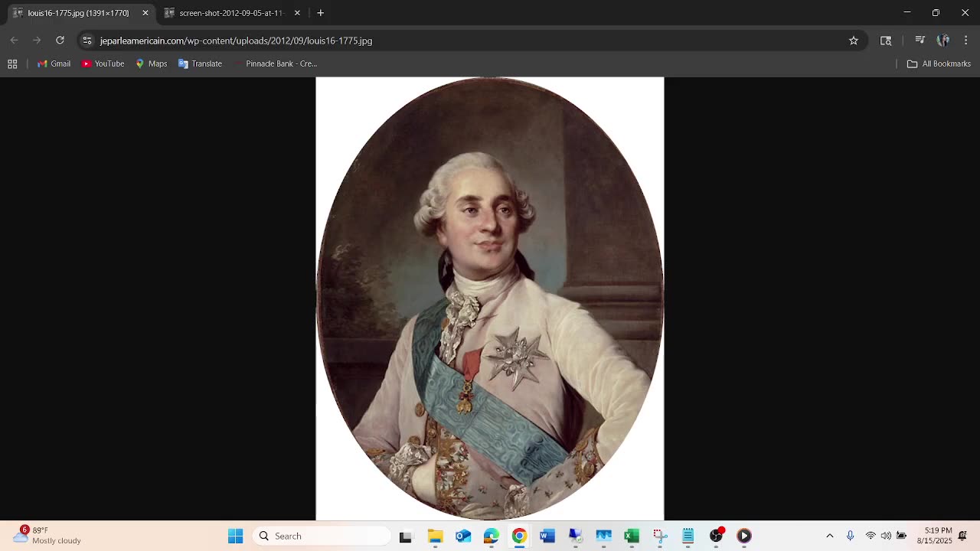Click the microphone icon in system tray
The image size is (980, 551).
pyautogui.click(x=850, y=536)
